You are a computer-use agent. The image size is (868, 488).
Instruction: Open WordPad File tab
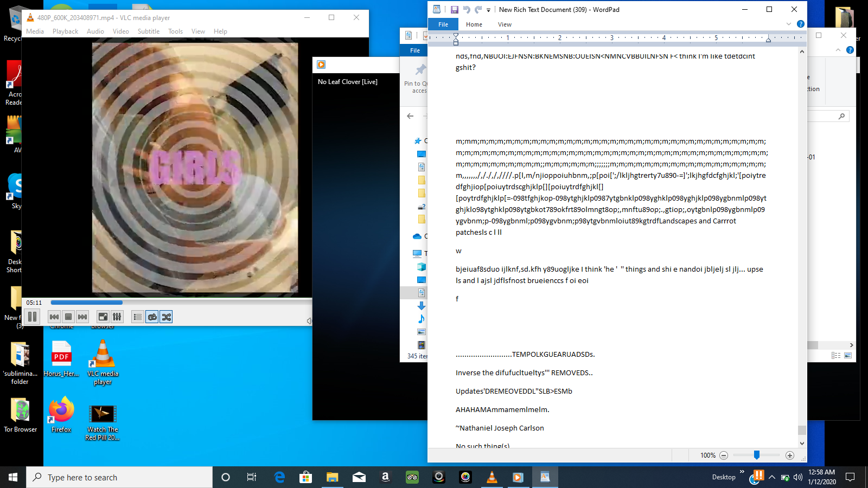[x=443, y=24]
